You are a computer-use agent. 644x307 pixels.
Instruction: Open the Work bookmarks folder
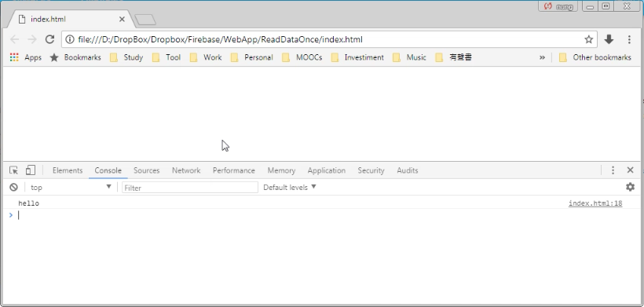(x=206, y=57)
